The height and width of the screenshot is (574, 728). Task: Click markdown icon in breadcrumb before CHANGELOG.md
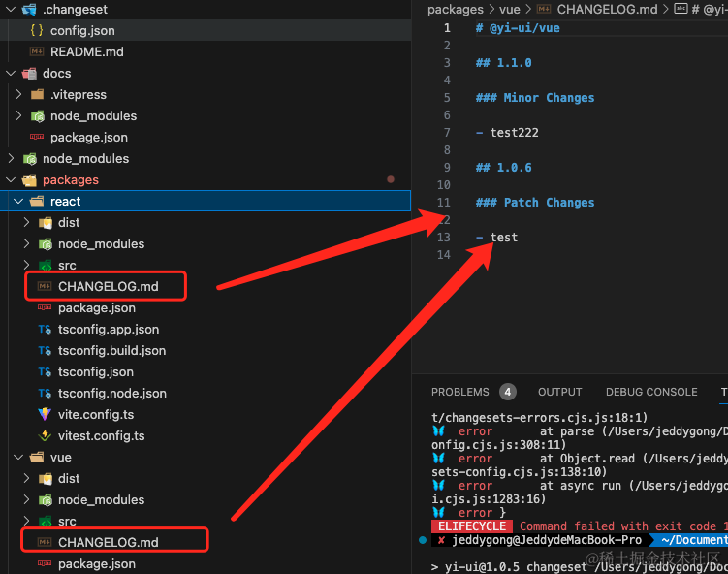tap(544, 9)
